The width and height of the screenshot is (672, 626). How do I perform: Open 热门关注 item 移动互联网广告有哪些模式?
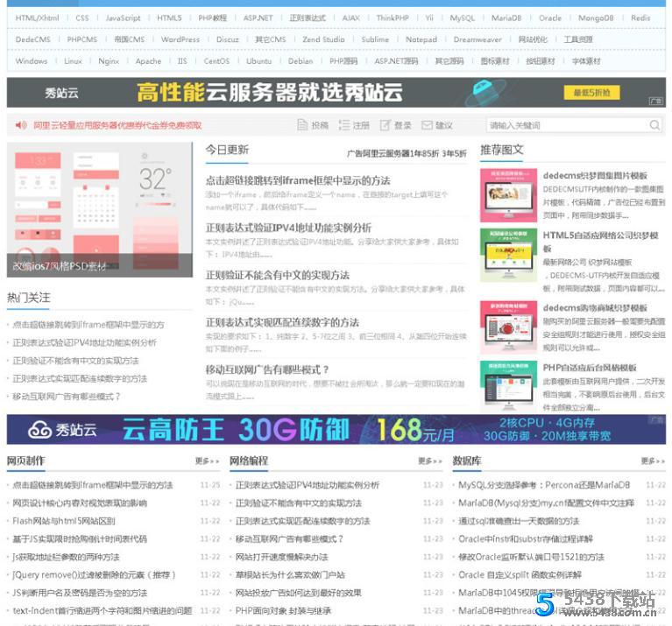point(67,397)
